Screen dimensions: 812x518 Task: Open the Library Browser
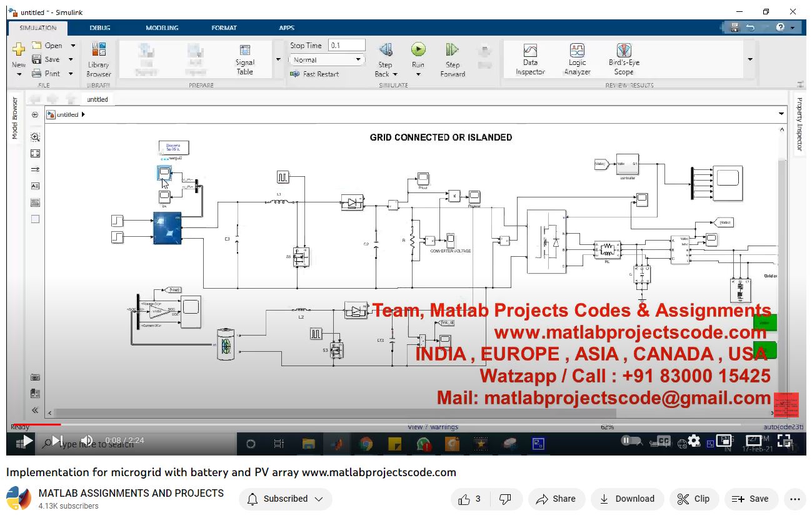coord(98,51)
